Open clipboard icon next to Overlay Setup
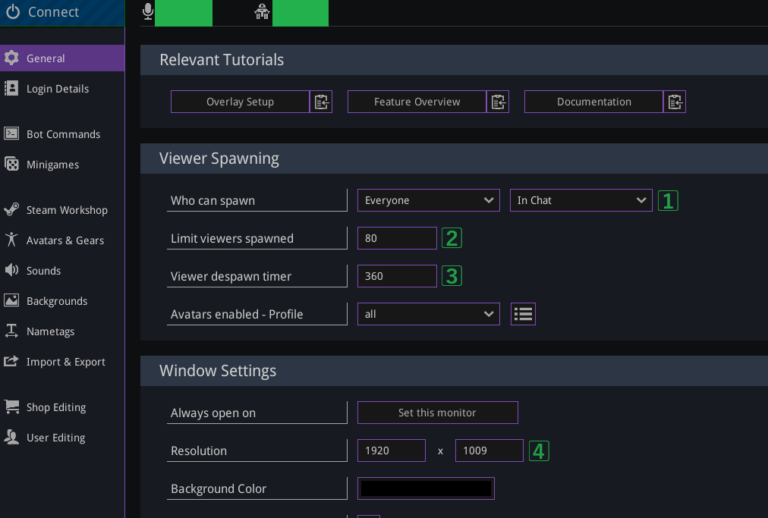This screenshot has height=518, width=768. tap(321, 102)
